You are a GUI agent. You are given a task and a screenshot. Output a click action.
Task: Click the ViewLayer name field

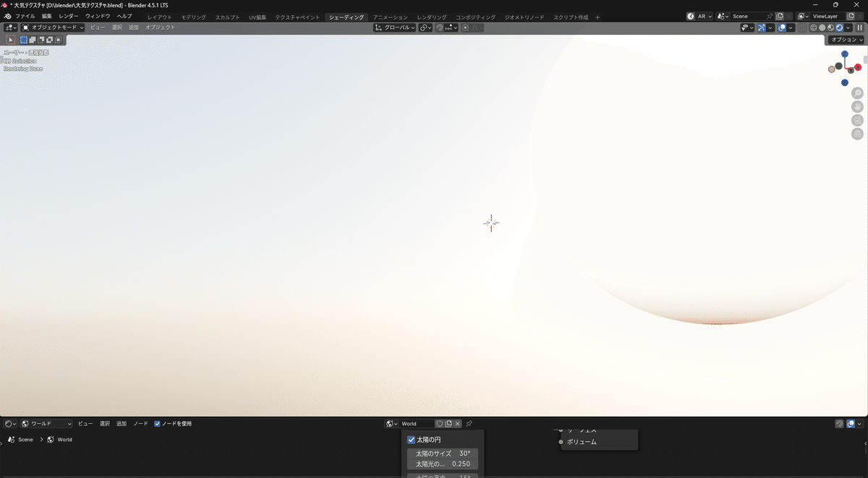(829, 16)
